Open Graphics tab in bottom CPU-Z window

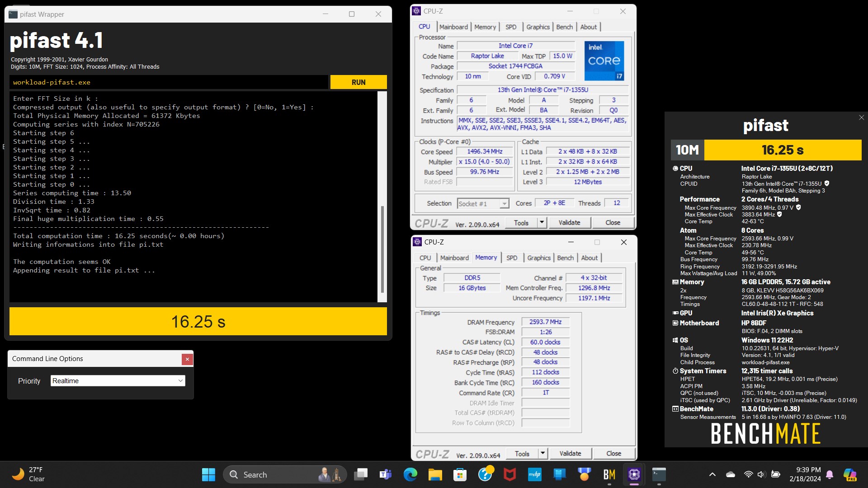[x=539, y=258]
